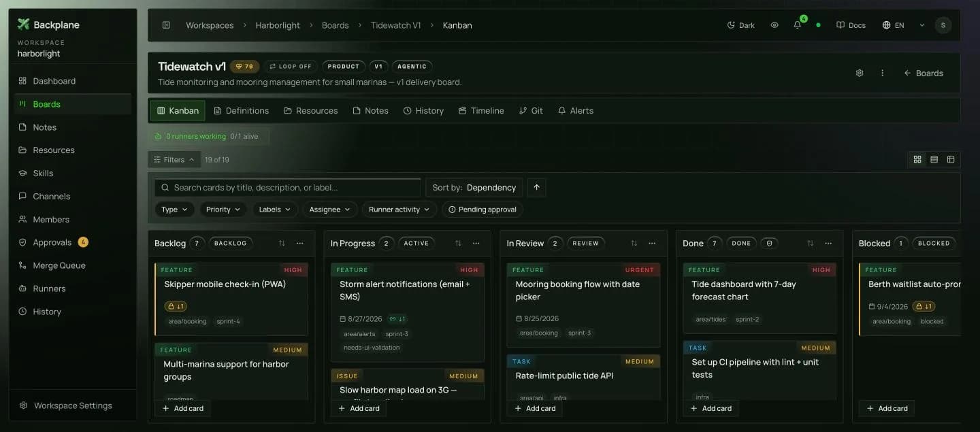
Task: Click Tidewatch V1 breadcrumb link
Action: (x=396, y=25)
